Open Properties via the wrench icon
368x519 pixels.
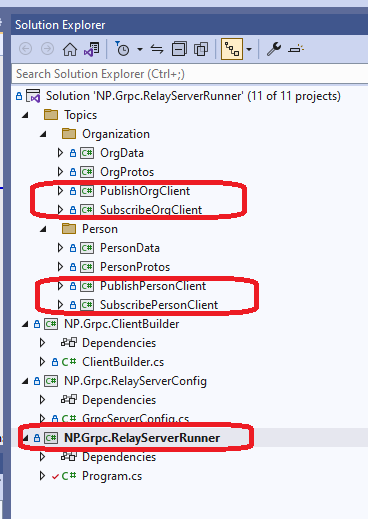(274, 49)
